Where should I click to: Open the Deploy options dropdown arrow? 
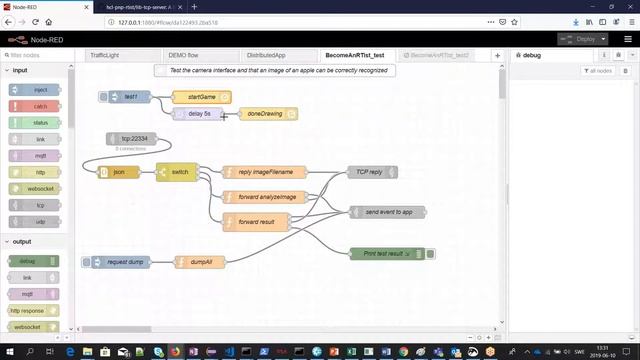[x=603, y=39]
